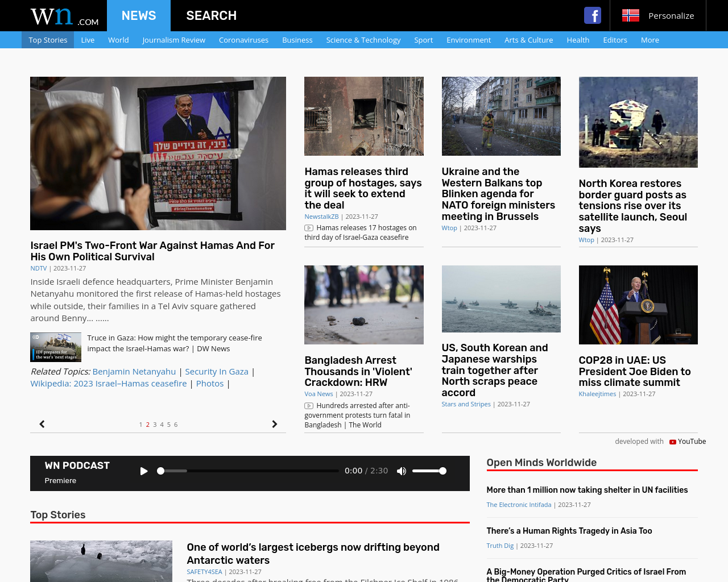Go to carousel page 6
Screen dimensions: 728x582
coord(176,425)
